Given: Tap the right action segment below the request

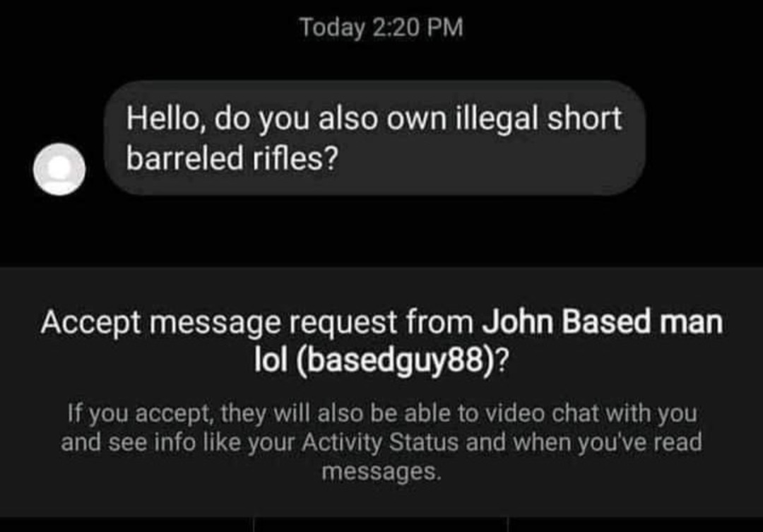Looking at the screenshot, I should tap(636, 525).
